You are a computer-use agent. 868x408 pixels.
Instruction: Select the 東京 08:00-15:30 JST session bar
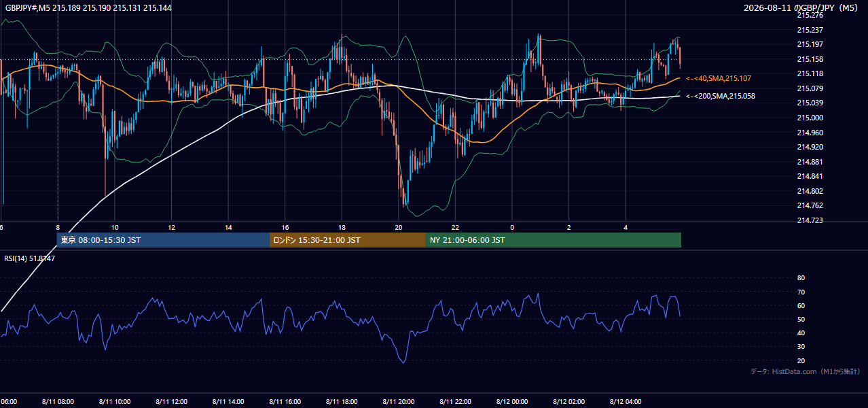[x=163, y=240]
